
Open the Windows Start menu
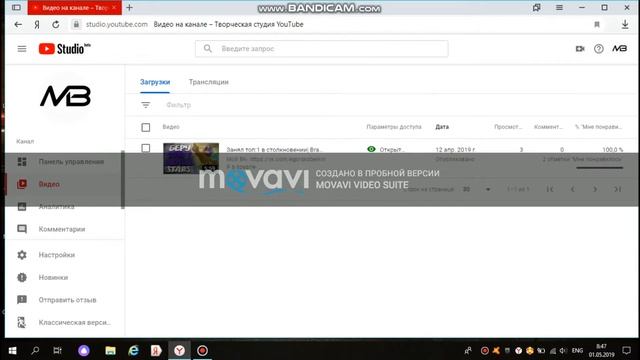(12, 351)
